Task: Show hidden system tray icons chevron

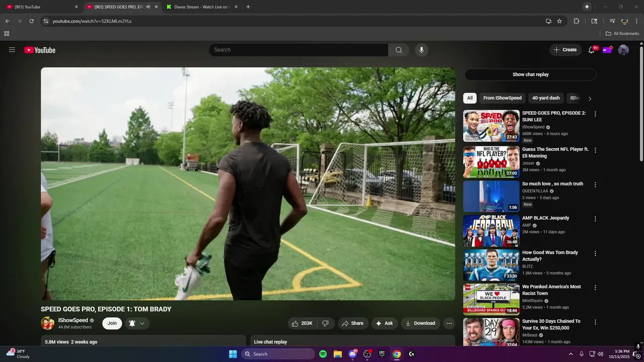Action: [571, 354]
